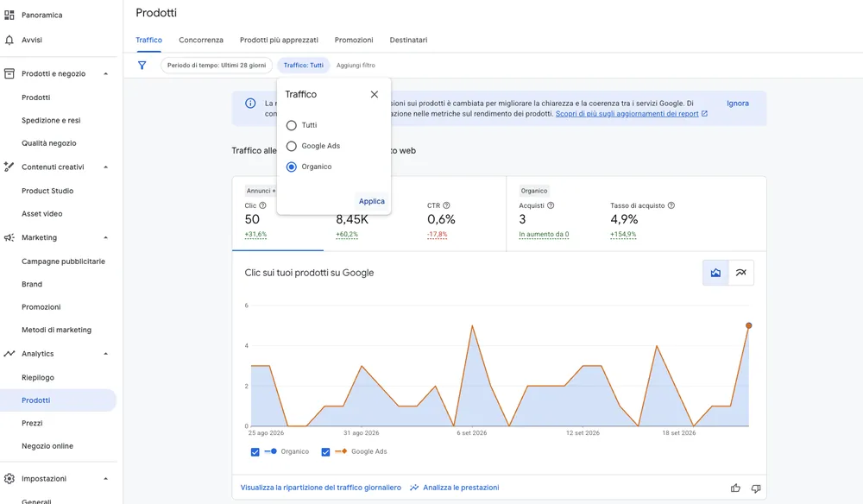Open Campagne pubblicitarie in sidebar
This screenshot has height=504, width=863.
pyautogui.click(x=63, y=261)
